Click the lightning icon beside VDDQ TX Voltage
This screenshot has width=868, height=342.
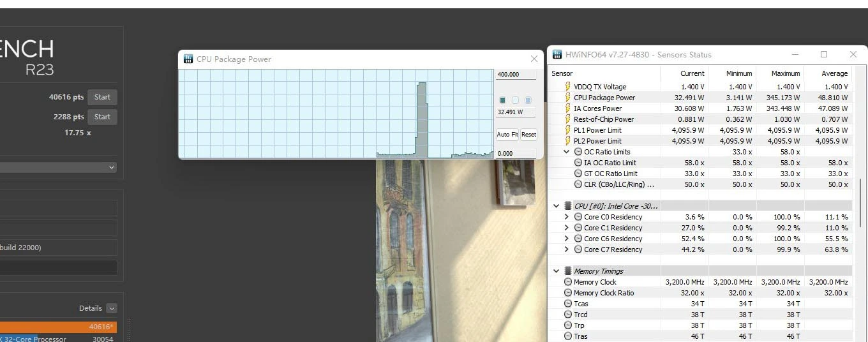(567, 87)
